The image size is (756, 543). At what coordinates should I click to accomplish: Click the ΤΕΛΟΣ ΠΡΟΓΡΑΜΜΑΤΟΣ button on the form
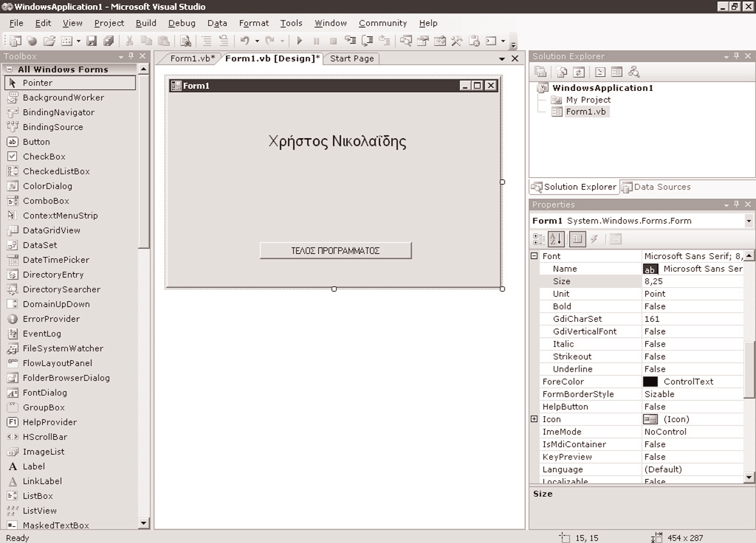pyautogui.click(x=335, y=251)
